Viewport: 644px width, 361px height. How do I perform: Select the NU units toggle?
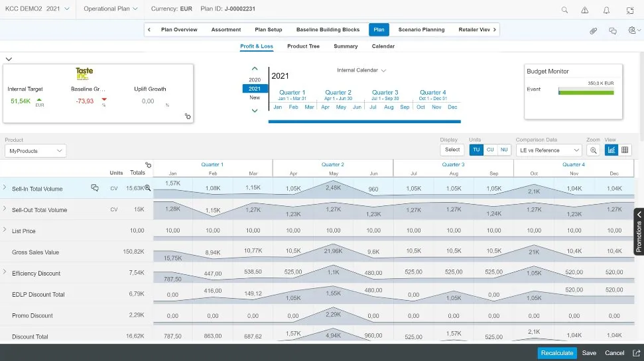[x=504, y=150]
